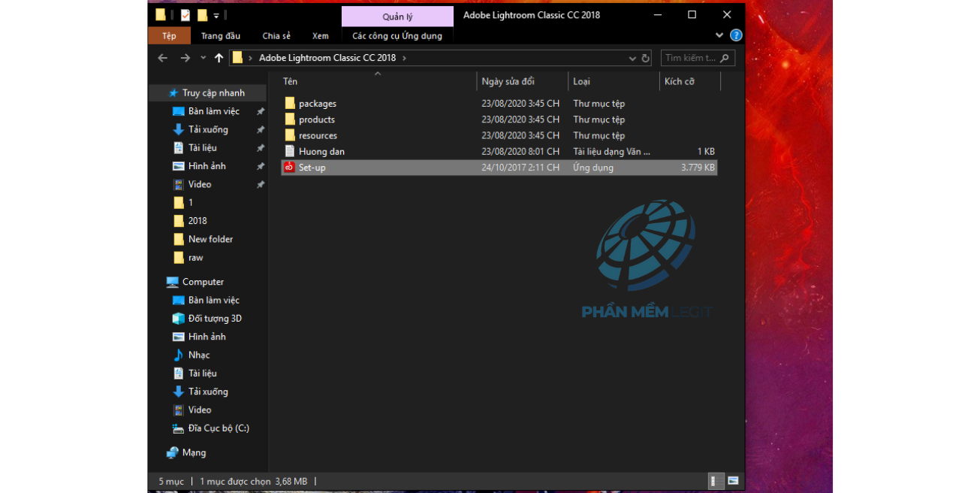Open Hình ảnh under Computer
This screenshot has height=493, width=980.
207,337
